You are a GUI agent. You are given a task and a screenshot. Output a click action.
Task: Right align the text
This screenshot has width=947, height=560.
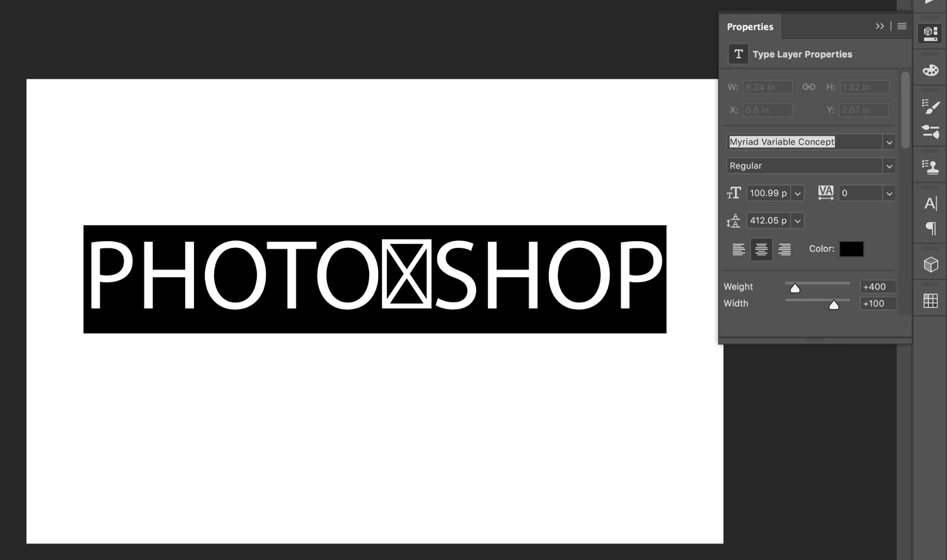tap(785, 249)
